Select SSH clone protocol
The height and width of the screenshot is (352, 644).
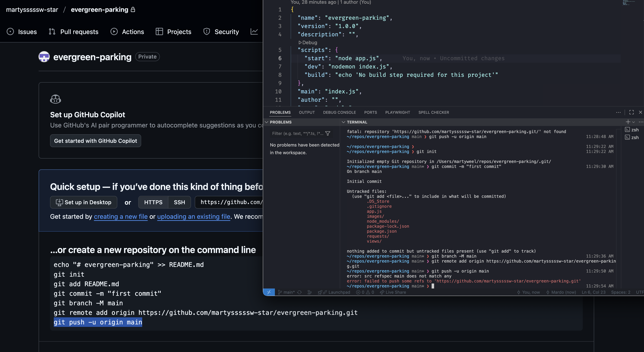(x=180, y=202)
